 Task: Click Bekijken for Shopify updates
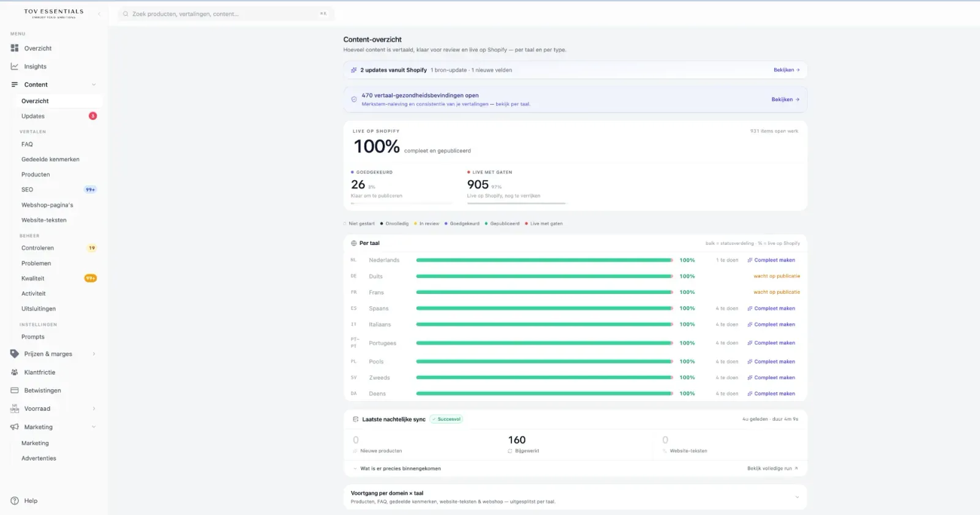coord(786,70)
